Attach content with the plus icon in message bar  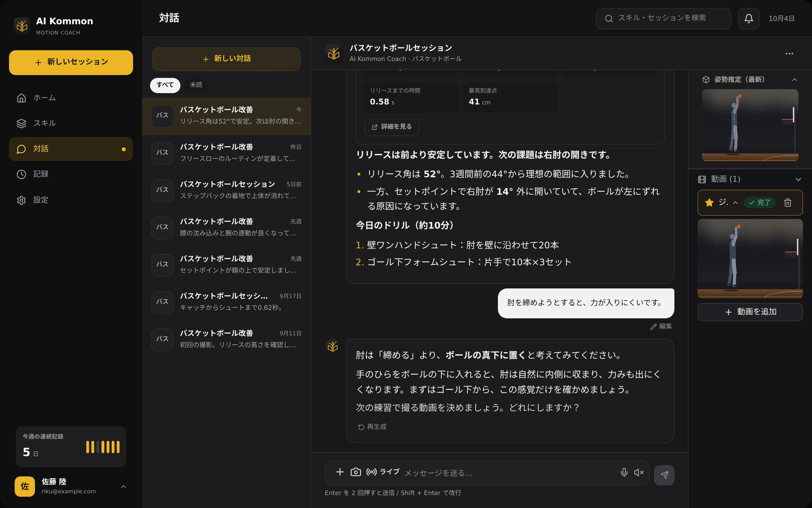click(x=340, y=472)
